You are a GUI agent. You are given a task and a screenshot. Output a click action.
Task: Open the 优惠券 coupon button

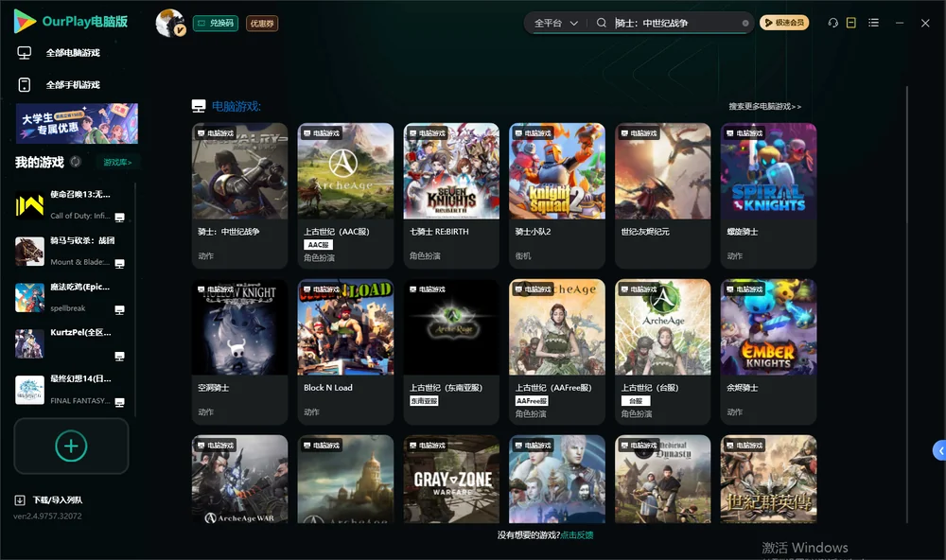tap(262, 24)
